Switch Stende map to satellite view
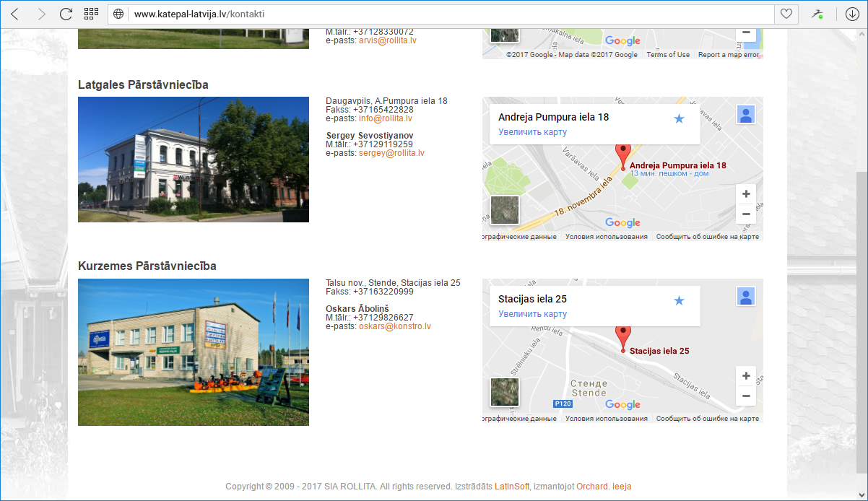This screenshot has width=868, height=501. [x=505, y=392]
